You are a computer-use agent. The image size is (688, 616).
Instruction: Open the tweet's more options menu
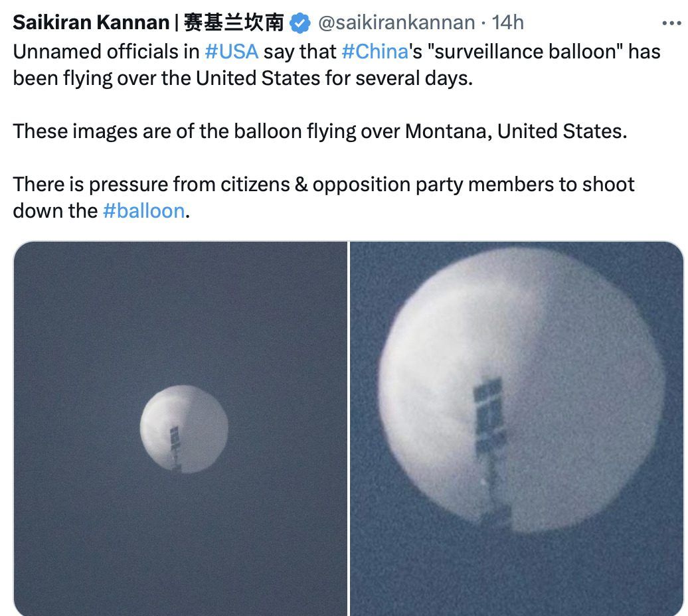coord(672,23)
